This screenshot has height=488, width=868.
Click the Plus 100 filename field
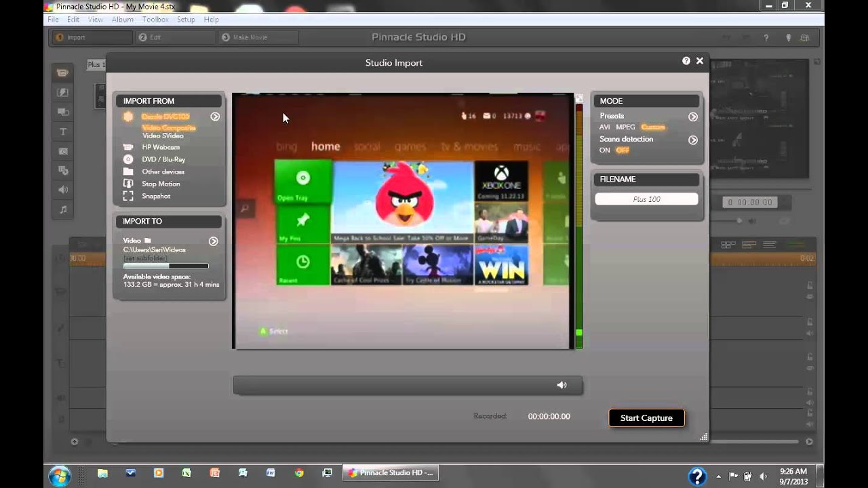point(646,199)
